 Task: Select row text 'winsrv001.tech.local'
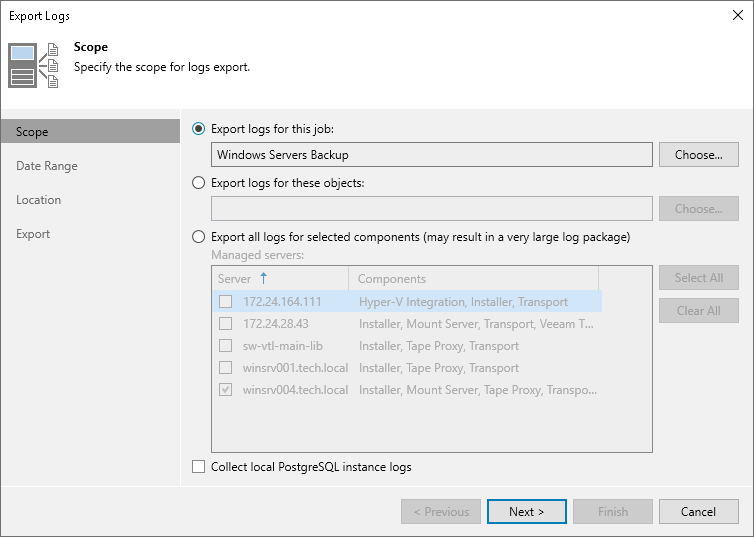tap(295, 368)
